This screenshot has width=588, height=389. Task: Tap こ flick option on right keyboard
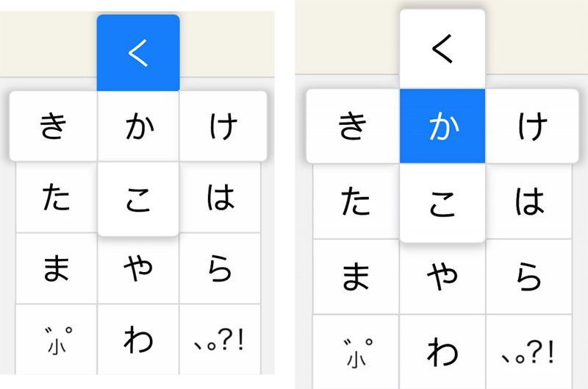coord(442,203)
